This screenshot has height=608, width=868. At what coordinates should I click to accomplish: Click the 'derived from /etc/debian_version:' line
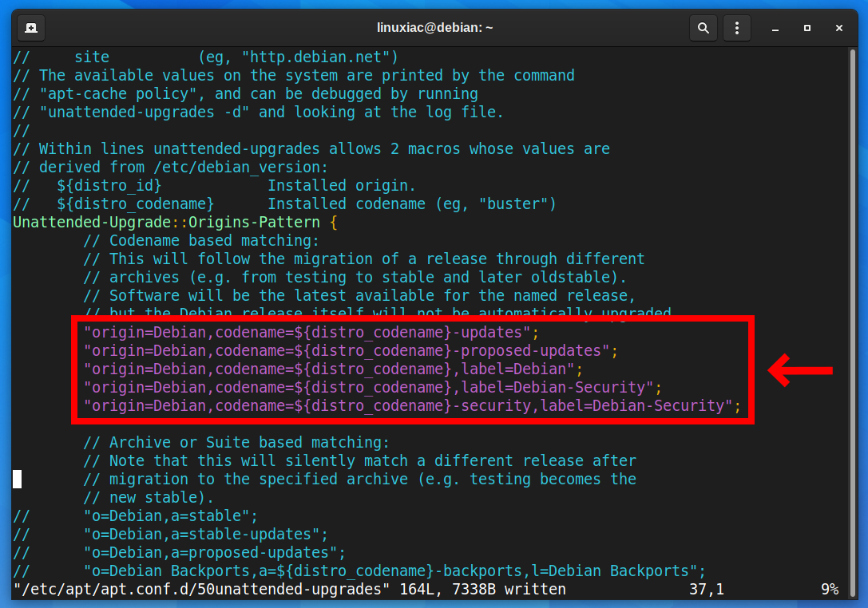coord(171,167)
